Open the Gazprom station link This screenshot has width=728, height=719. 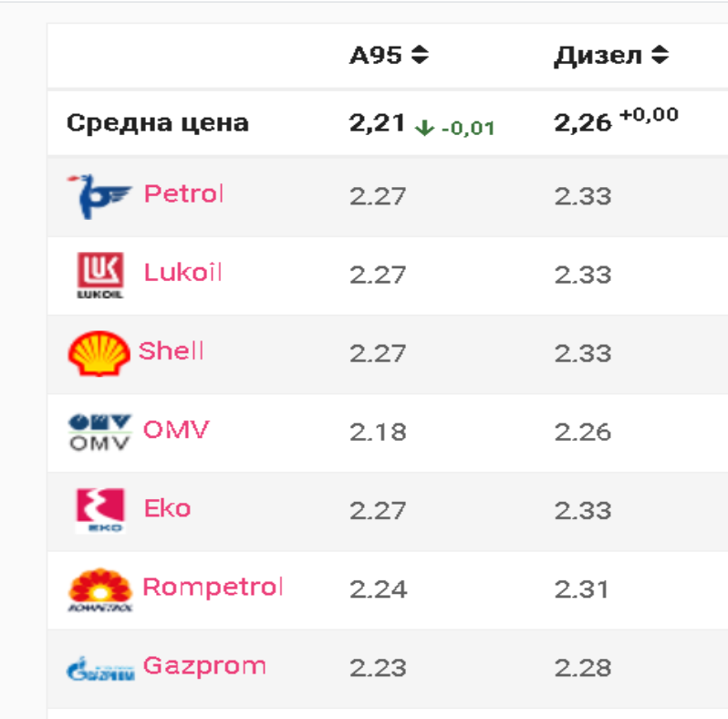(x=204, y=666)
